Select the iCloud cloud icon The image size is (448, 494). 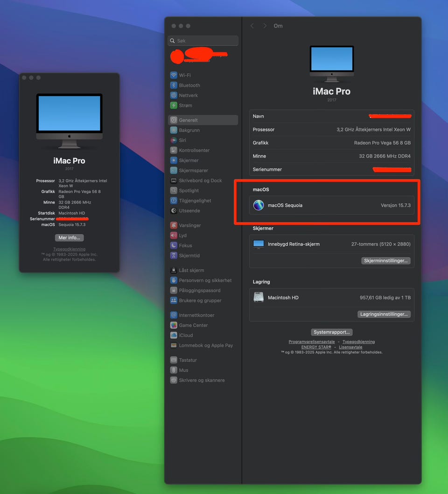click(174, 335)
